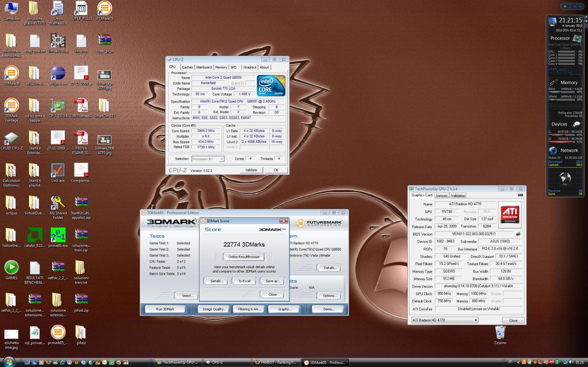Click the GPU-Z BIOS save chip icon
Image resolution: width=588 pixels, height=367 pixels.
coord(518,234)
